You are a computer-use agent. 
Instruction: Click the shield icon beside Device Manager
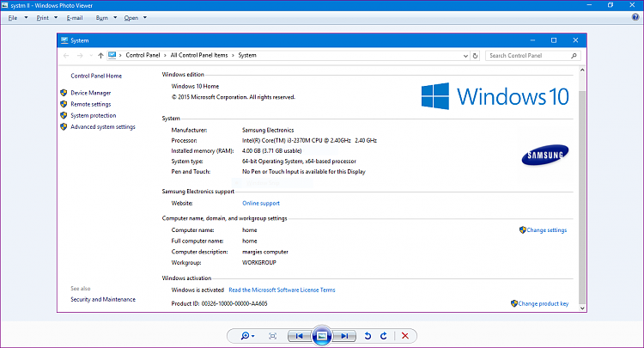[64, 93]
